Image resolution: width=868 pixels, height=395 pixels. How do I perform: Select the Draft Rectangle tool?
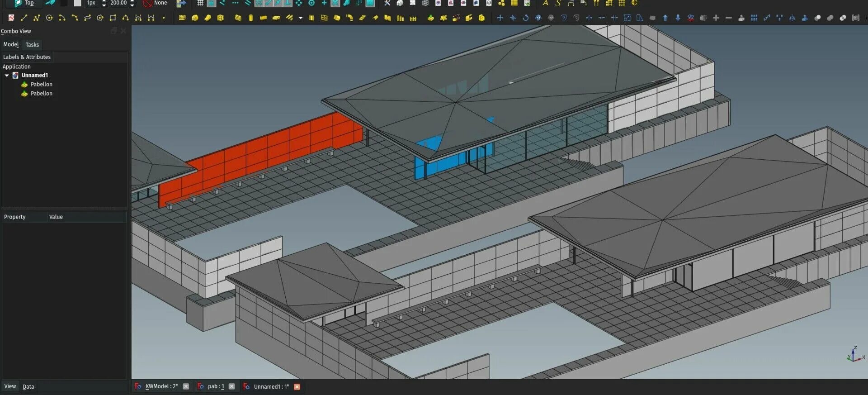point(113,18)
